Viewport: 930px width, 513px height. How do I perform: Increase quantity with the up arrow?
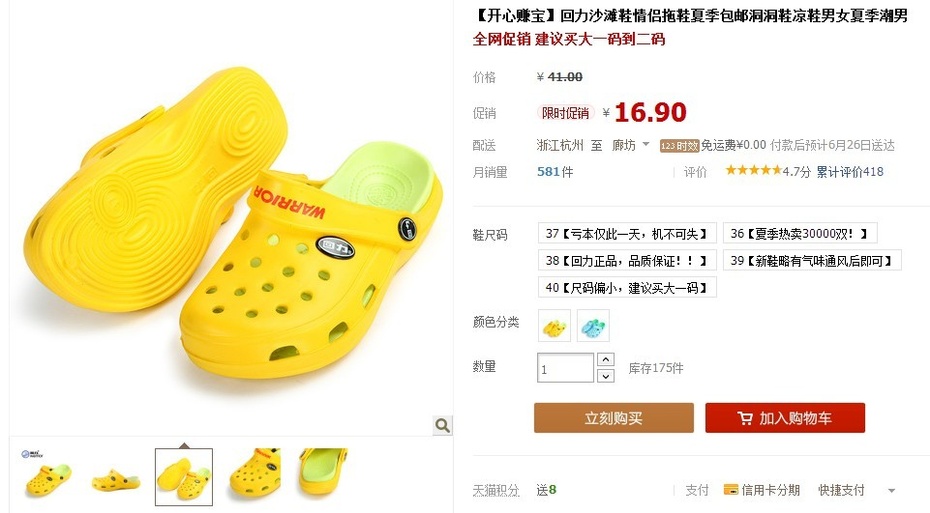606,359
